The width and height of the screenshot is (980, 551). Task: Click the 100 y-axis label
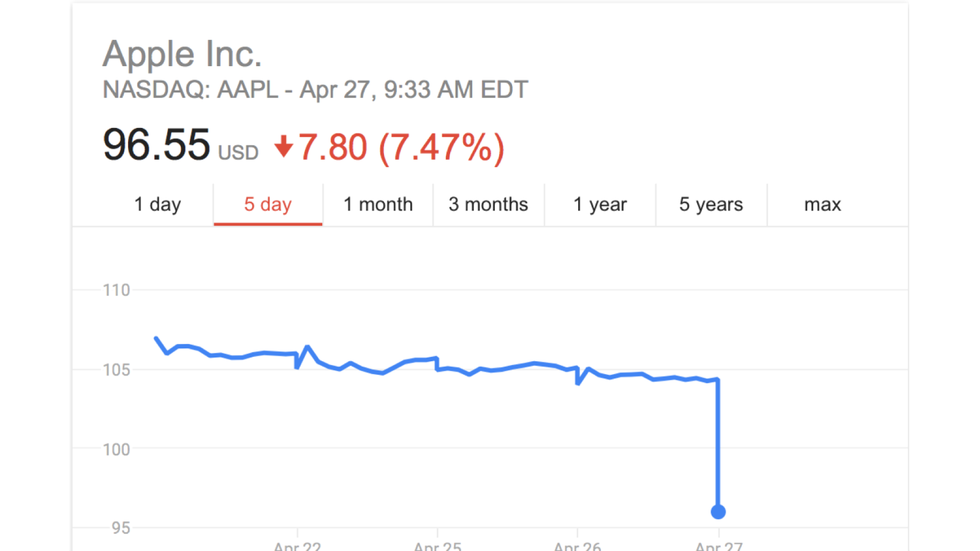click(x=116, y=449)
